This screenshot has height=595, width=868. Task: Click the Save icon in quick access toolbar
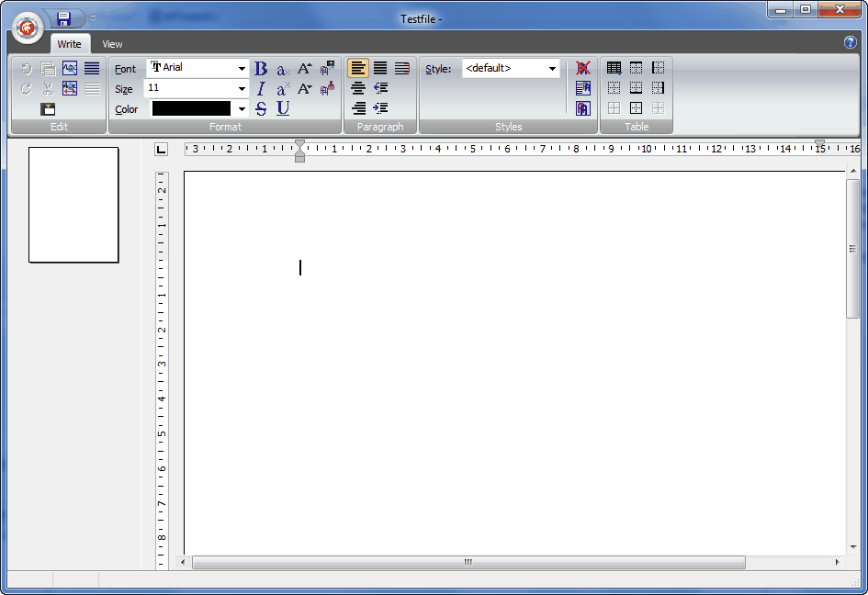click(x=63, y=18)
